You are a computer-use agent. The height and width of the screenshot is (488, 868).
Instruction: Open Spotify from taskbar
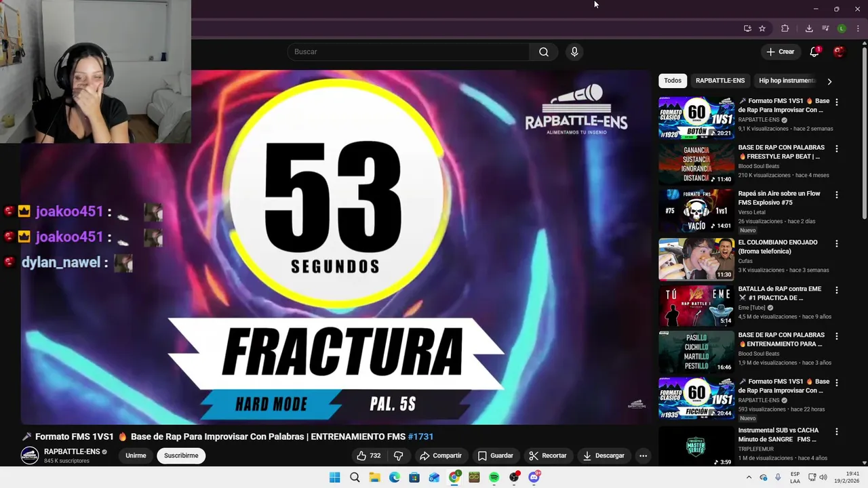click(x=494, y=477)
